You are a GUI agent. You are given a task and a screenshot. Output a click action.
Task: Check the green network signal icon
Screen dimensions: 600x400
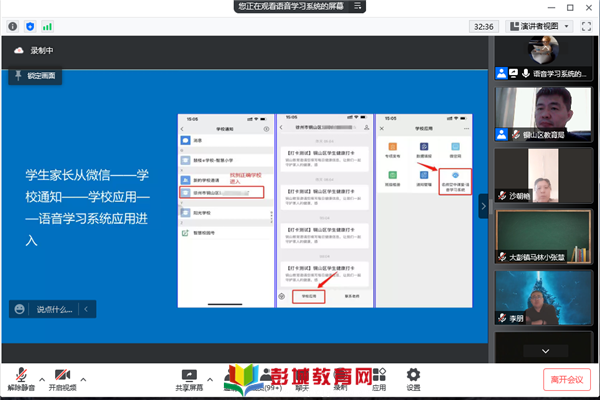[x=47, y=26]
